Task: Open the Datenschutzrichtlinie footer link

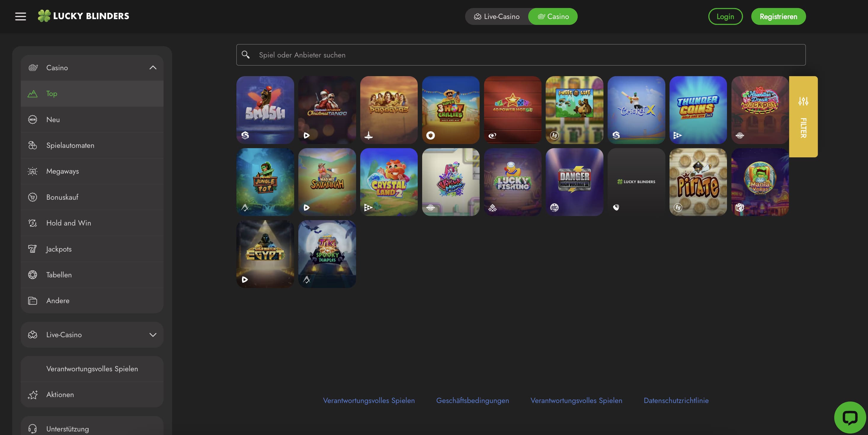Action: point(676,400)
